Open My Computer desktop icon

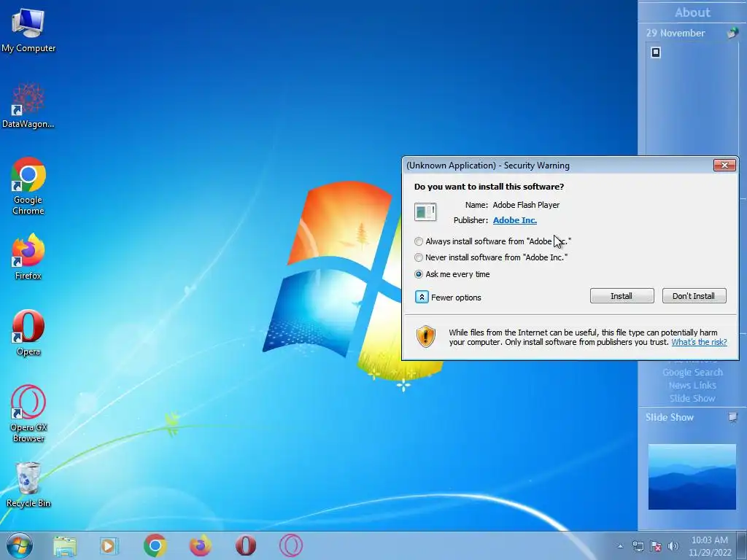[x=28, y=29]
